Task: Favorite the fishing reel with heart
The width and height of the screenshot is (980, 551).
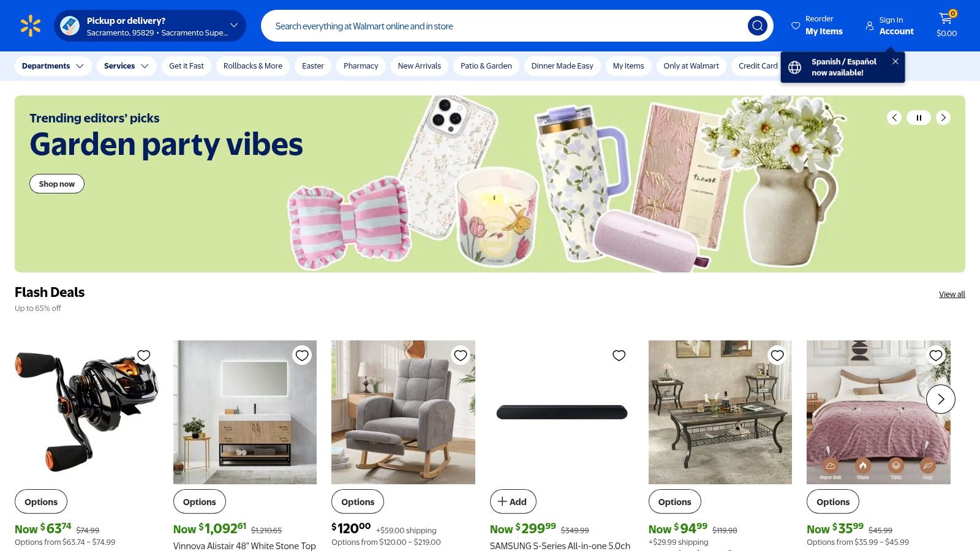Action: point(144,355)
